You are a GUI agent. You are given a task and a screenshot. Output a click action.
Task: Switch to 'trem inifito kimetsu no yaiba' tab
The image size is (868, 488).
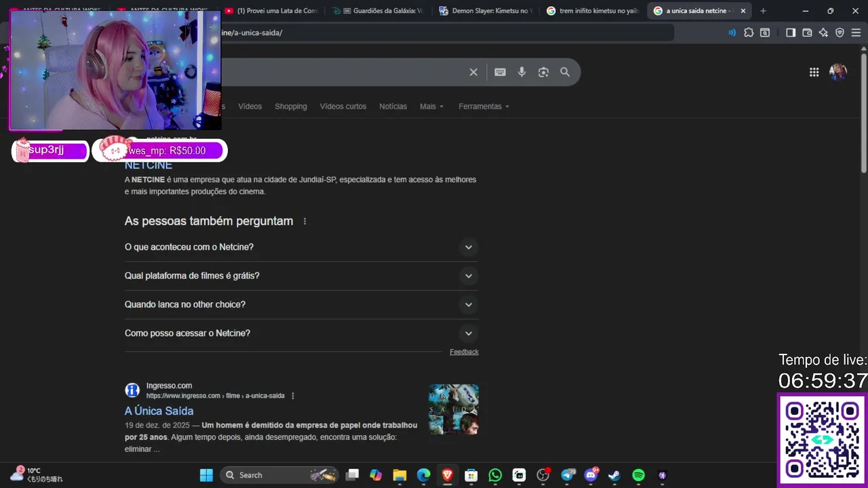593,11
